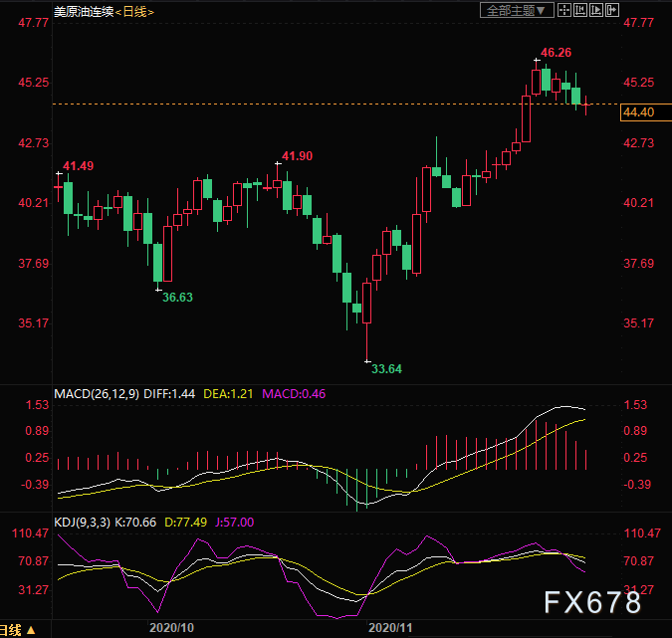The width and height of the screenshot is (672, 638).
Task: Click the 36.63 trough price label
Action: pyautogui.click(x=178, y=298)
